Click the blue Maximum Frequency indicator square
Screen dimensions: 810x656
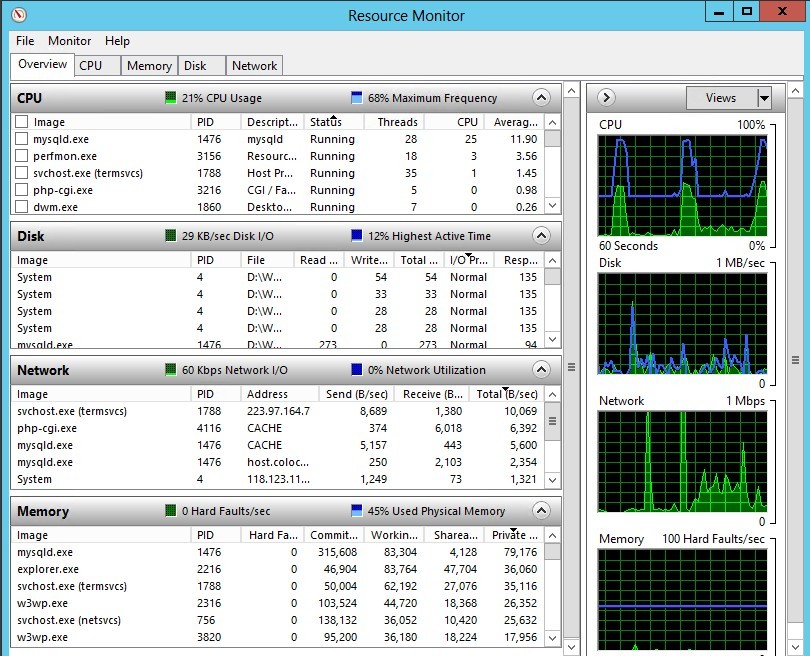356,98
